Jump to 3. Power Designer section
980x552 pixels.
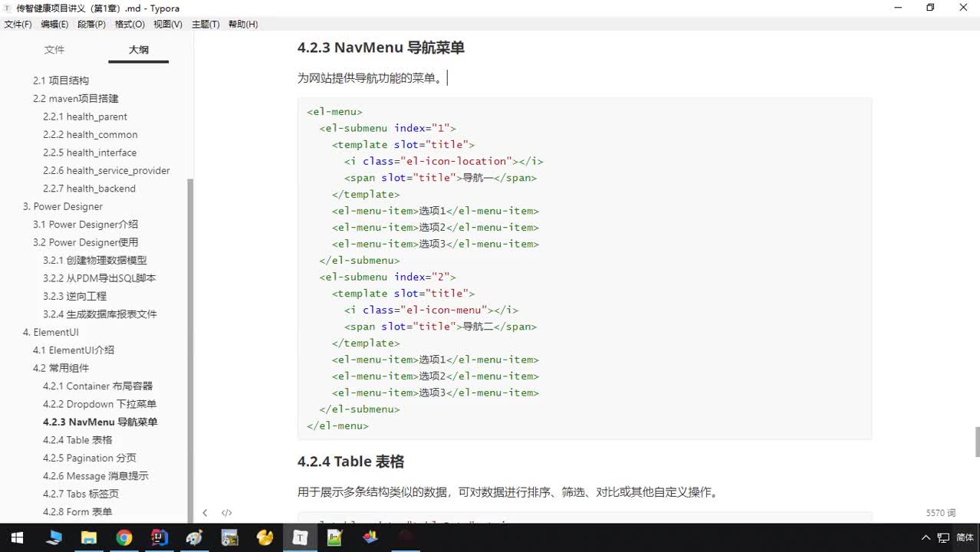click(63, 206)
